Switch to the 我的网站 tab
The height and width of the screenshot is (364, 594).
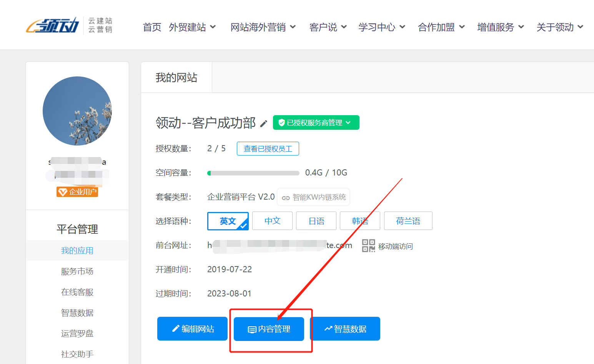pos(176,78)
